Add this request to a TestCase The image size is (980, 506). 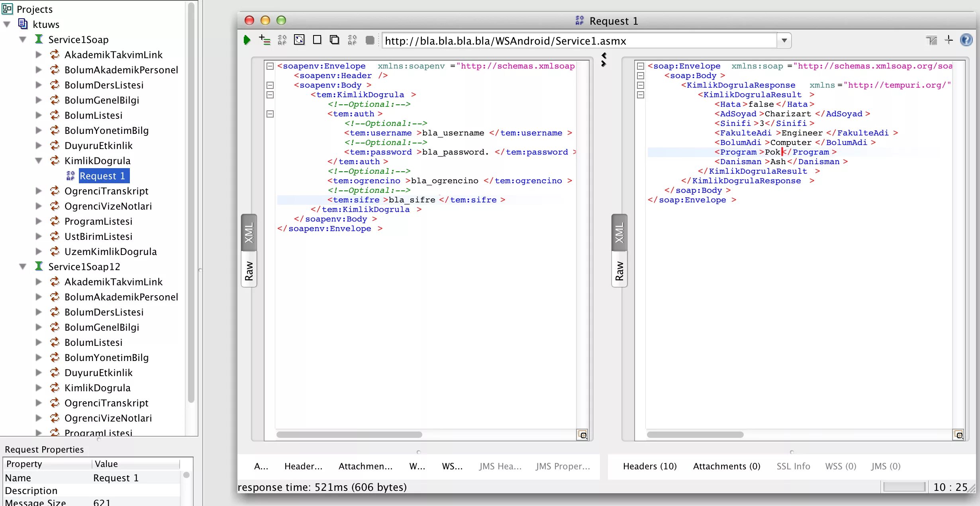click(265, 40)
